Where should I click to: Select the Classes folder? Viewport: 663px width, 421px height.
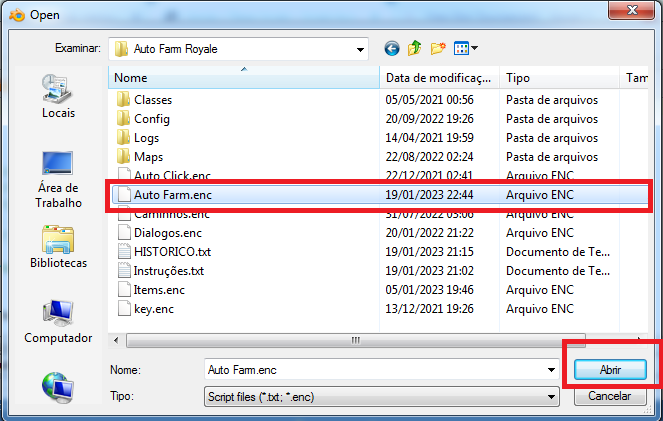coord(153,100)
